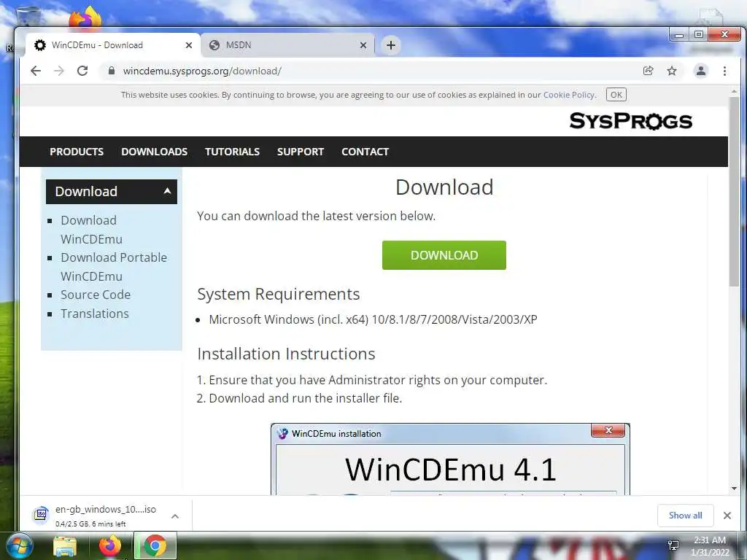This screenshot has width=747, height=560.
Task: Share this page via the share icon
Action: click(648, 71)
